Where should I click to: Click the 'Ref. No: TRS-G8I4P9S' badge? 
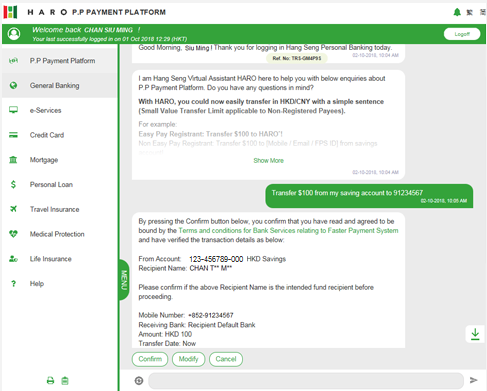point(297,58)
